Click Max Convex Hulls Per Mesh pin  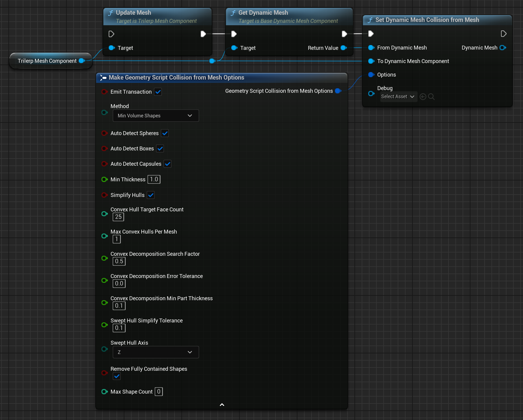pyautogui.click(x=105, y=236)
